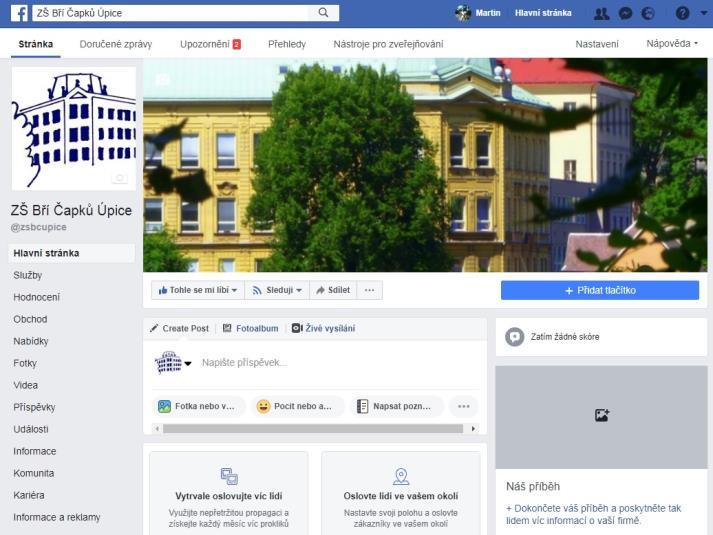Click the cover photo camera icon
This screenshot has width=713, height=535.
(x=162, y=80)
